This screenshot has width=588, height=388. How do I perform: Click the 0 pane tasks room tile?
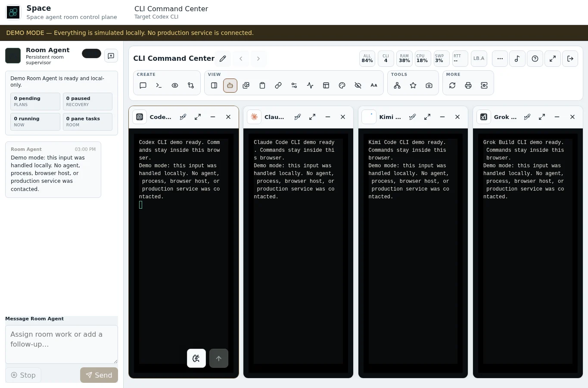(x=87, y=122)
